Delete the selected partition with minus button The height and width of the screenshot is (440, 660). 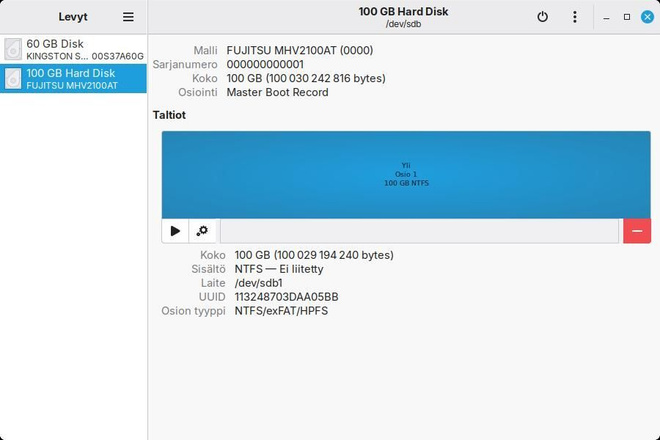(637, 231)
